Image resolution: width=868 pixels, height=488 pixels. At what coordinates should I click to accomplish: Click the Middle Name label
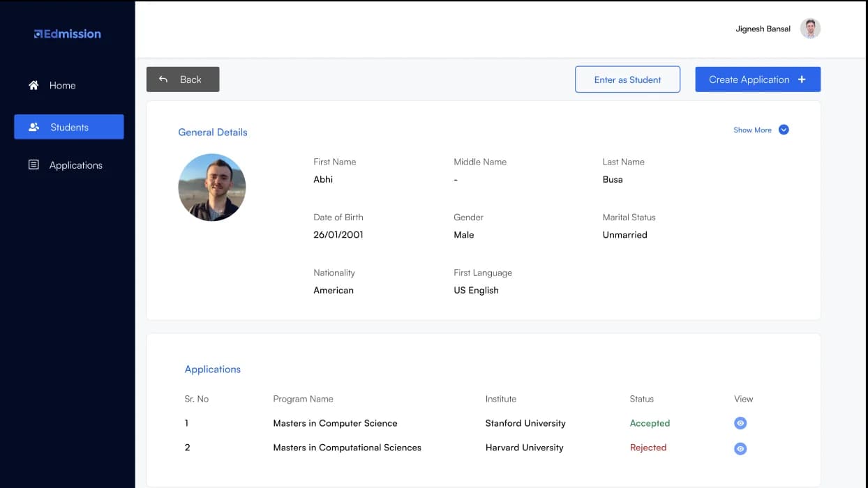[480, 162]
